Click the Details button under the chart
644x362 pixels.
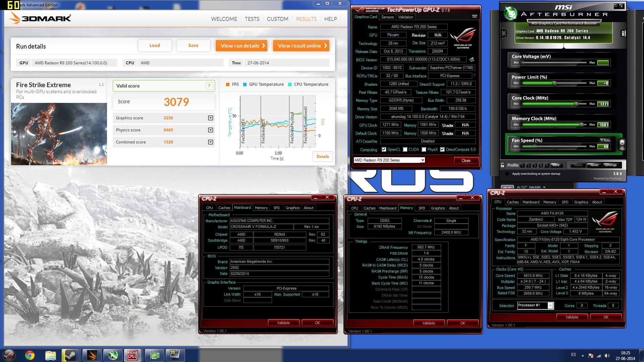(323, 157)
